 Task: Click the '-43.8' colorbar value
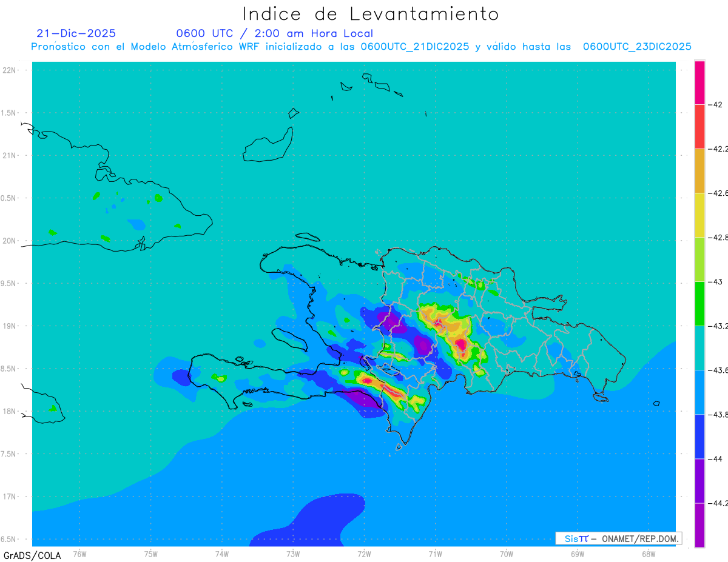coord(718,415)
